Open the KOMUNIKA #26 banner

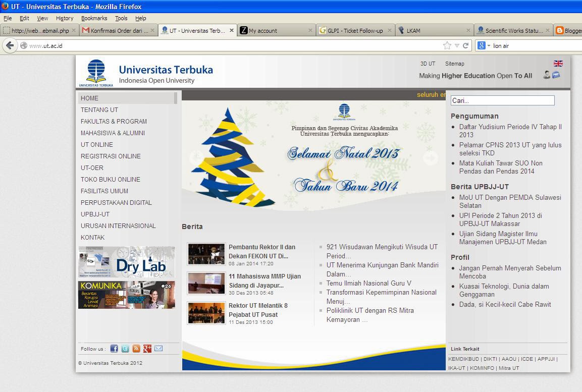pos(127,295)
